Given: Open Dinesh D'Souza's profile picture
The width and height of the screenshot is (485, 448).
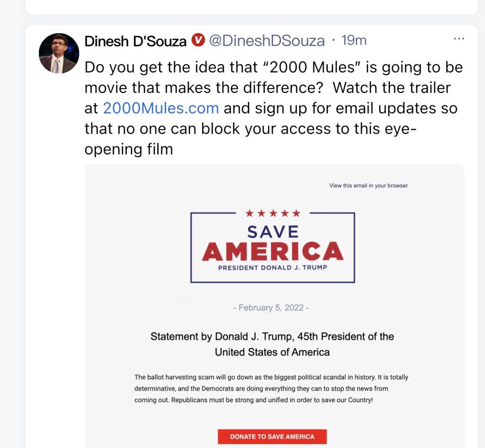Looking at the screenshot, I should 59,54.
